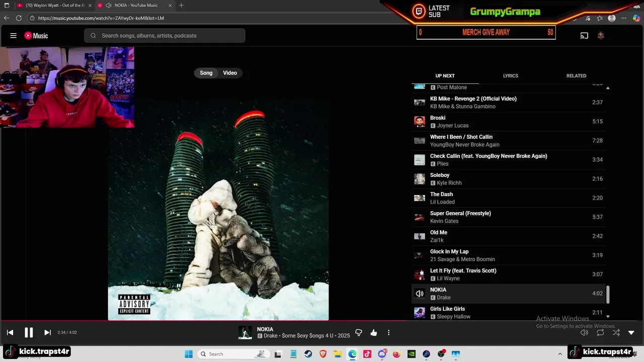Show hidden system tray icons
Image resolution: width=644 pixels, height=362 pixels.
560,354
